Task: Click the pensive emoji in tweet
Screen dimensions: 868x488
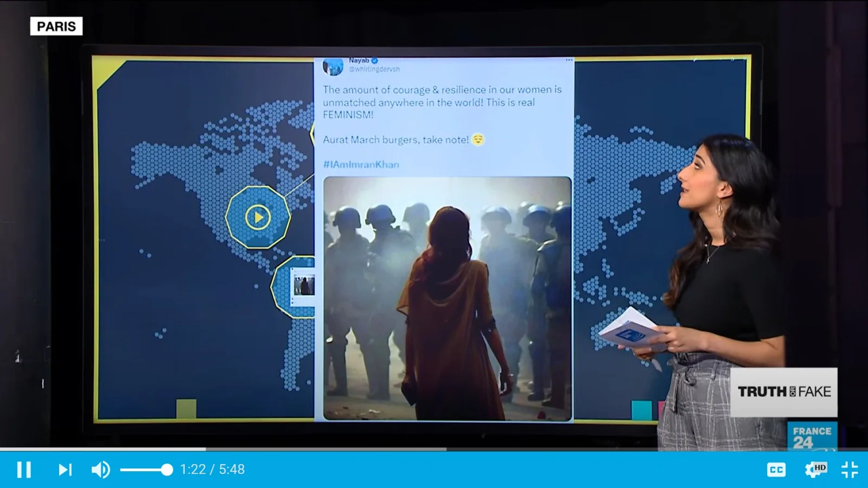Action: [x=478, y=140]
